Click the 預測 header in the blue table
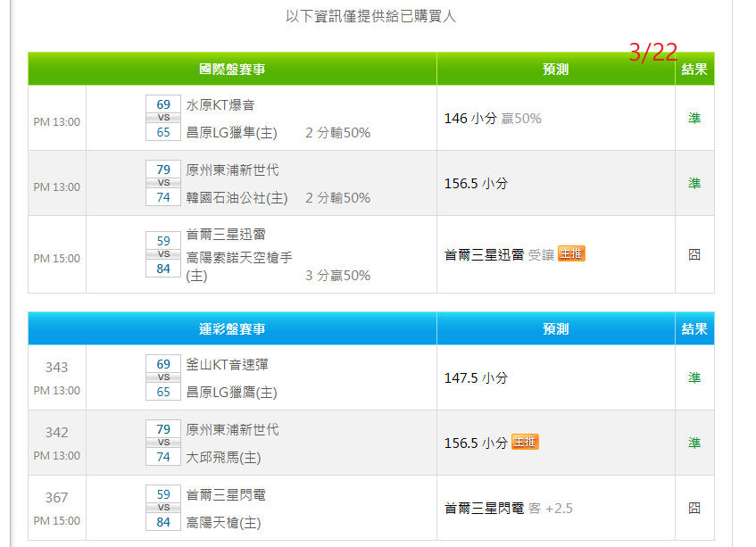Image resolution: width=756 pixels, height=547 pixels. point(555,328)
